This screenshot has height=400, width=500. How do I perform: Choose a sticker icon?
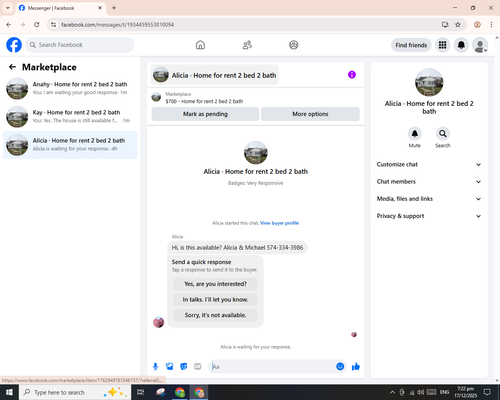(184, 367)
